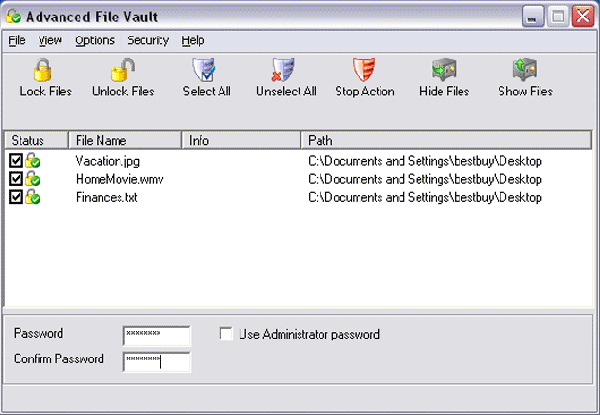Click the lock status icon beside Vacation.jpg
The height and width of the screenshot is (415, 600).
click(x=33, y=161)
